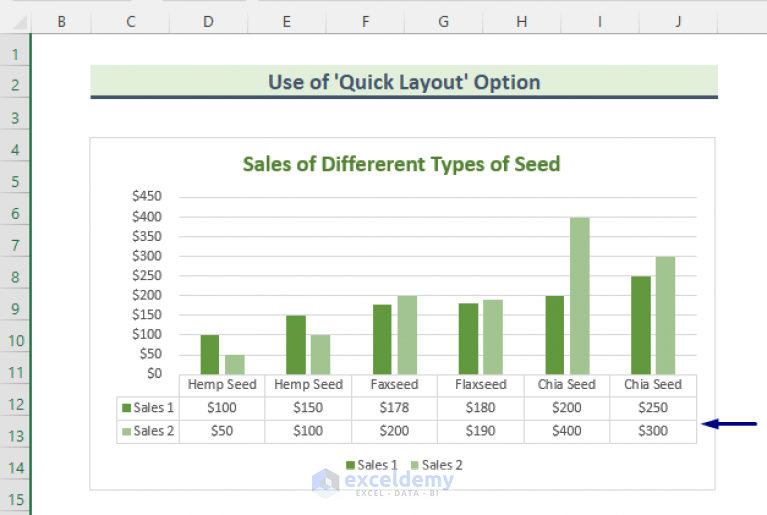Click "Sales 2" row label in data table
Screen dimensions: 767x515
[x=148, y=431]
